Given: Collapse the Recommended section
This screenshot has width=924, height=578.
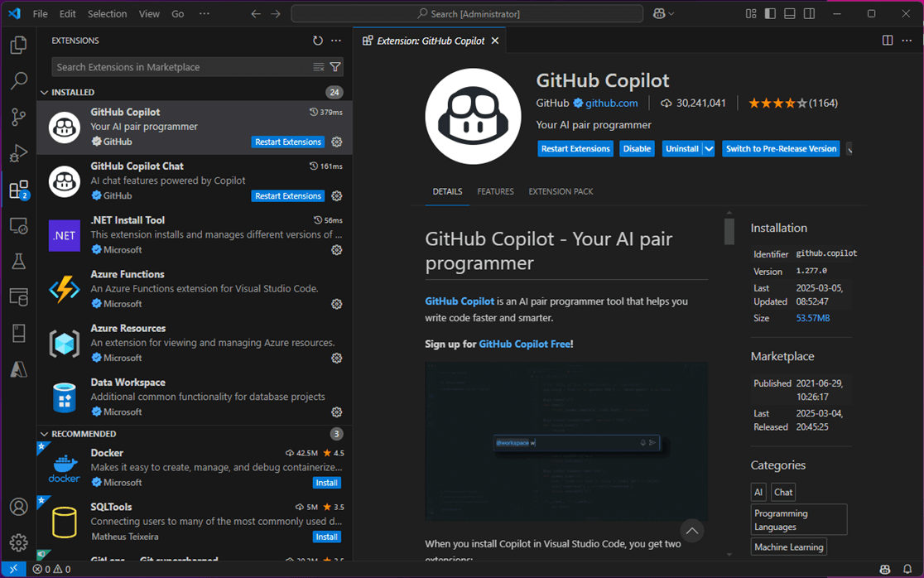Looking at the screenshot, I should coord(44,434).
